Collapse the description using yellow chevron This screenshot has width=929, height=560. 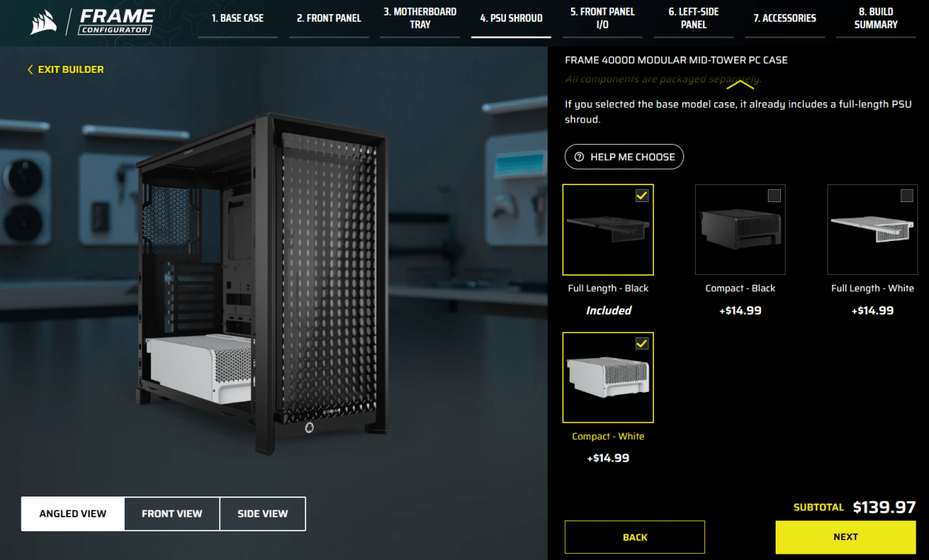pyautogui.click(x=740, y=85)
